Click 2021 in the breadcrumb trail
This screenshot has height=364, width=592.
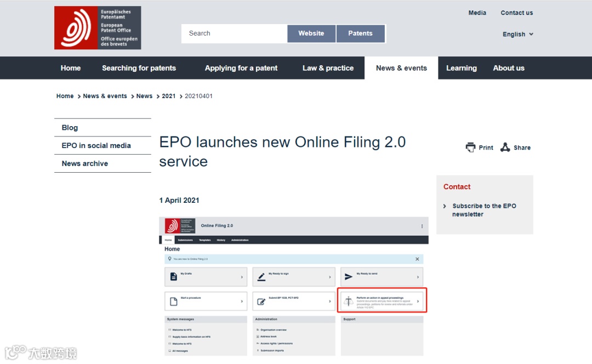(169, 96)
